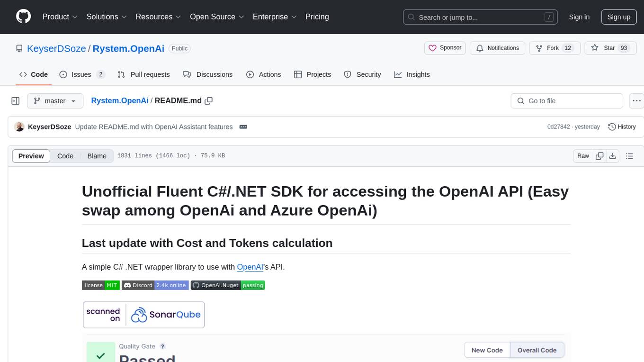This screenshot has height=362, width=644.
Task: Switch to the Actions tab
Action: pos(264,74)
